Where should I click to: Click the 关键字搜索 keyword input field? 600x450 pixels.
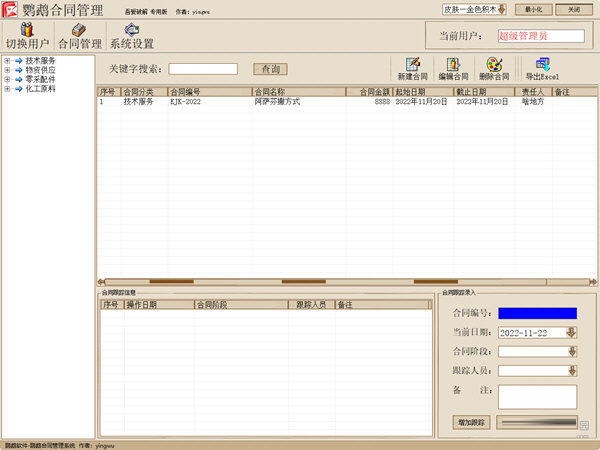(x=203, y=69)
